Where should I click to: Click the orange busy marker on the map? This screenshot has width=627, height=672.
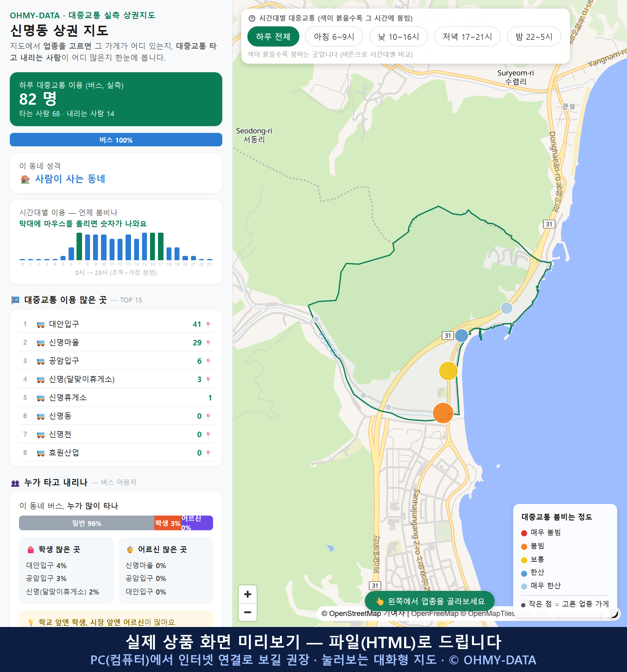[443, 413]
